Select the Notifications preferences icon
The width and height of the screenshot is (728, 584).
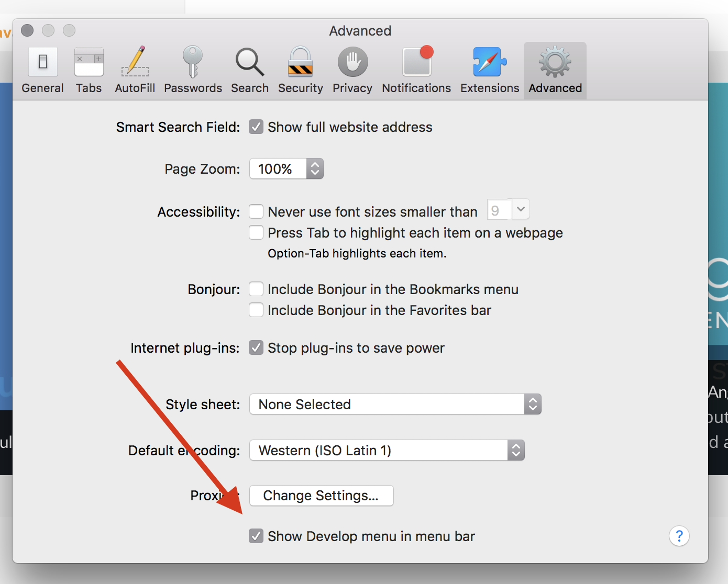pyautogui.click(x=416, y=71)
